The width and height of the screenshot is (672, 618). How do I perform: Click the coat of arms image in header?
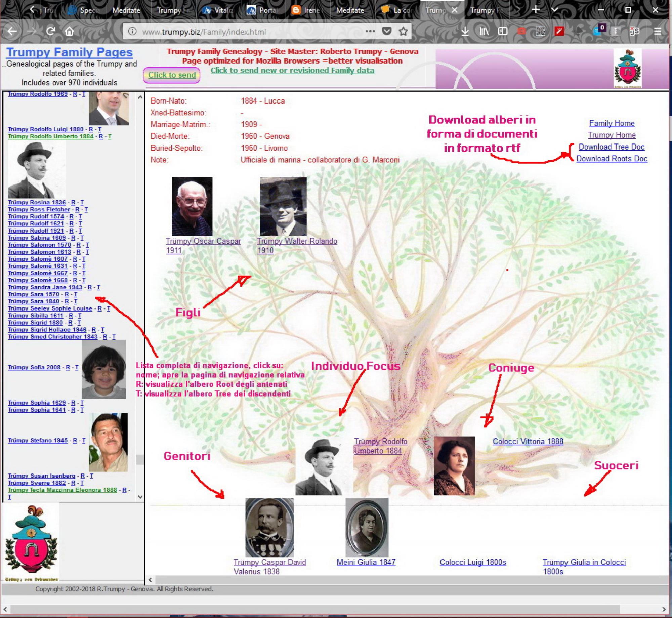(x=628, y=69)
